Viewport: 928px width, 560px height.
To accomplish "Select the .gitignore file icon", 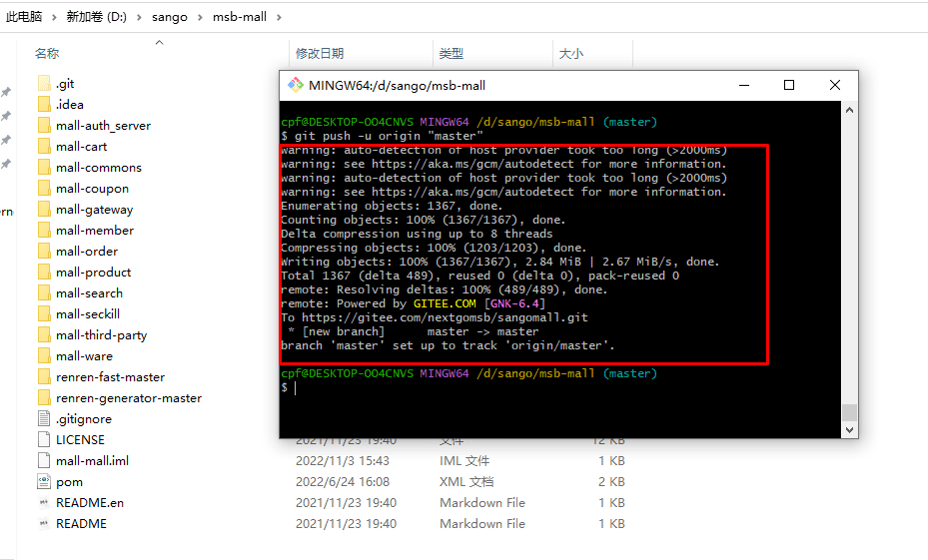I will pyautogui.click(x=44, y=418).
